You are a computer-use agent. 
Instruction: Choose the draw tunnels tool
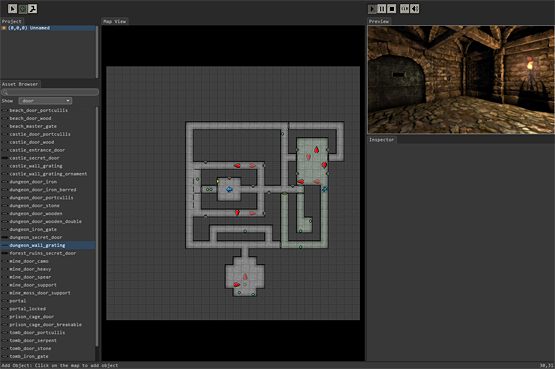[33, 8]
